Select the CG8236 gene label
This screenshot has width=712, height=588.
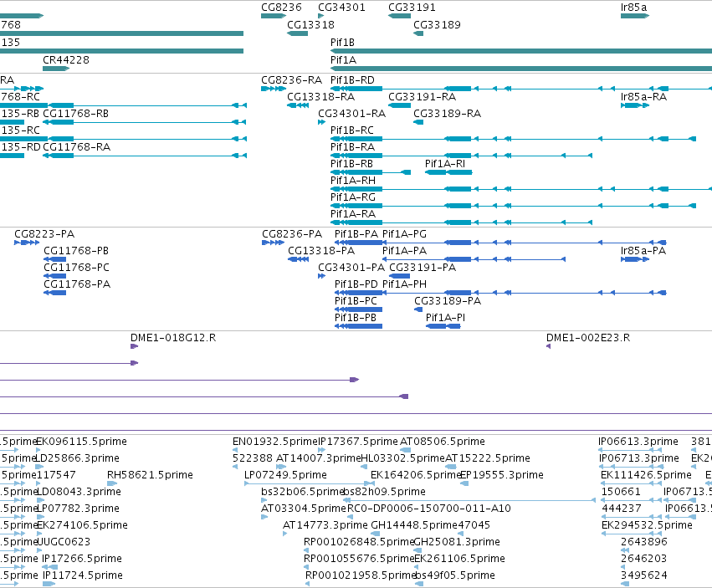[281, 8]
